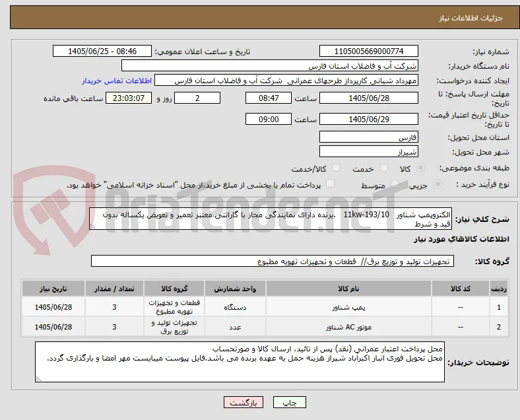Click the ردیف column header

(498, 289)
